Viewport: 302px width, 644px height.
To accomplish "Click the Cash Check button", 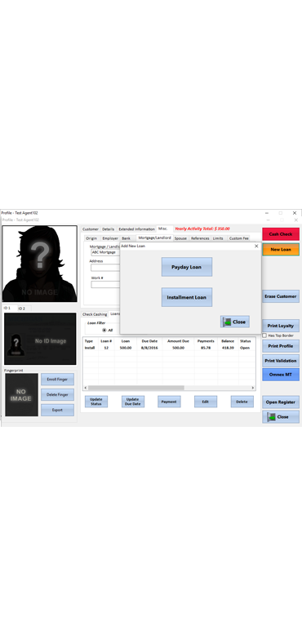I will (x=281, y=234).
